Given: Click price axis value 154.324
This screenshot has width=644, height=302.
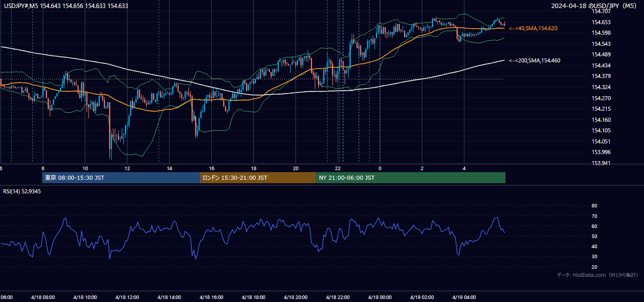Looking at the screenshot, I should tap(601, 87).
